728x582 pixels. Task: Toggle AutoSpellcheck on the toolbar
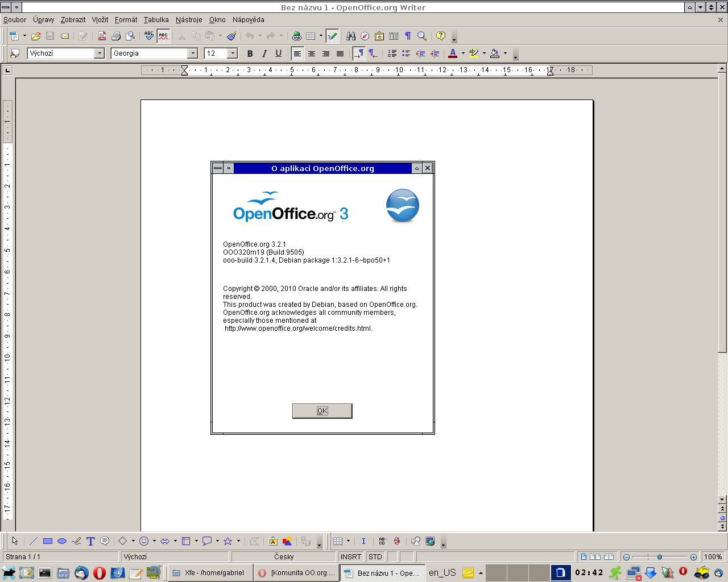point(163,36)
